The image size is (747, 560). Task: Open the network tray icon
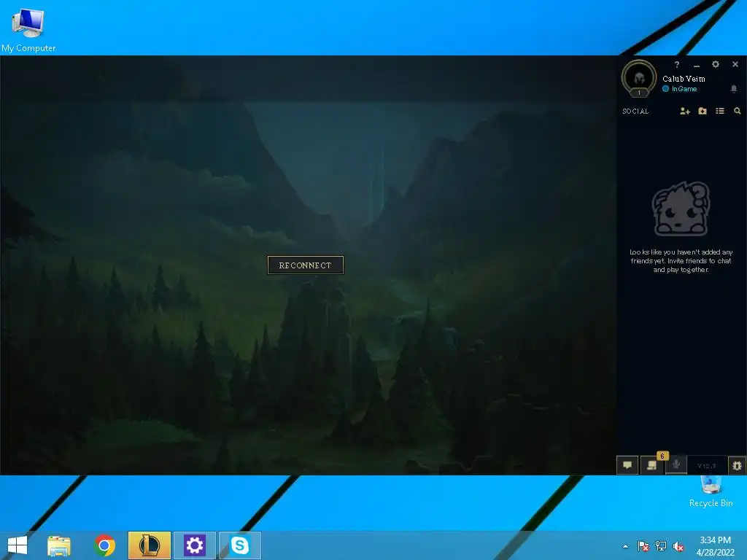[x=661, y=546]
